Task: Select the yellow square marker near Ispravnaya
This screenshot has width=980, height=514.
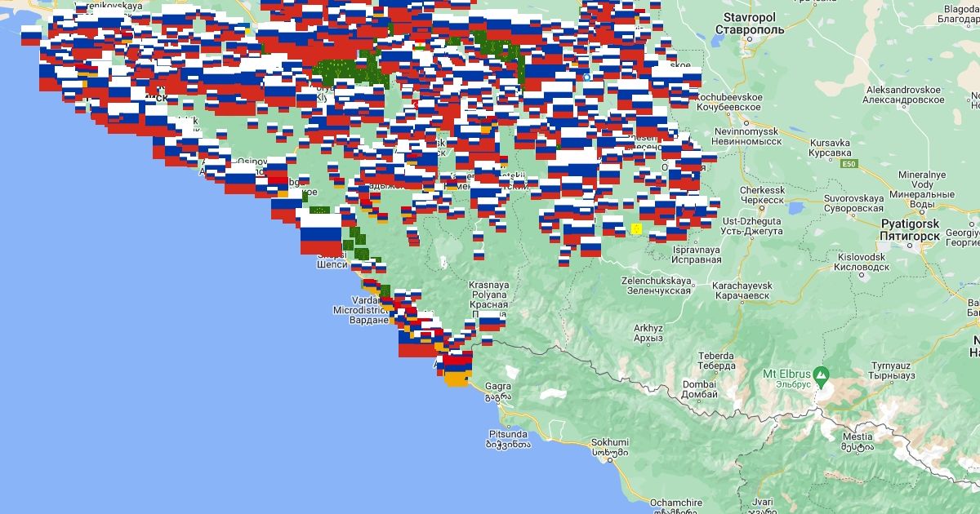Action: tap(636, 228)
